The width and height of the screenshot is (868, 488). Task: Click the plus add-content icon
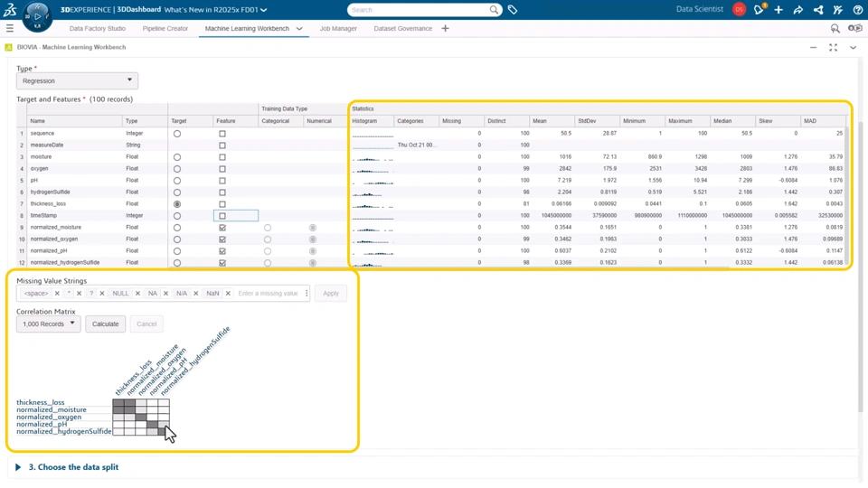(x=778, y=10)
